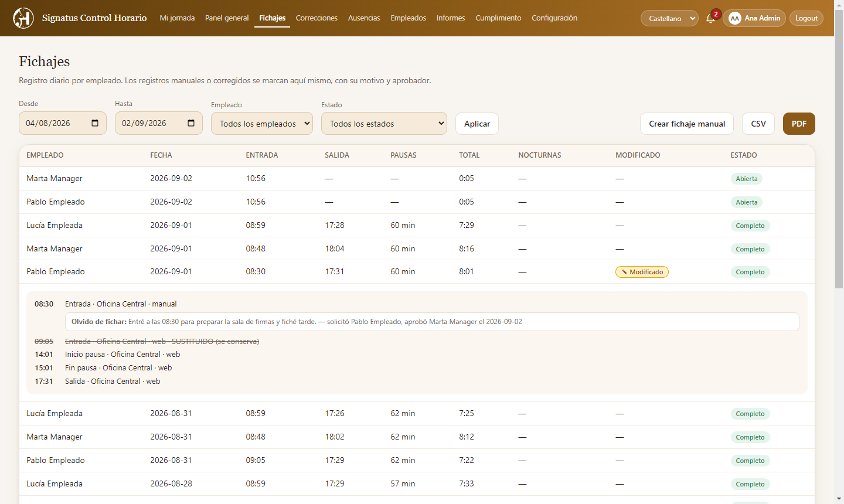Click the Olvido de fichar correction note

pos(432,322)
